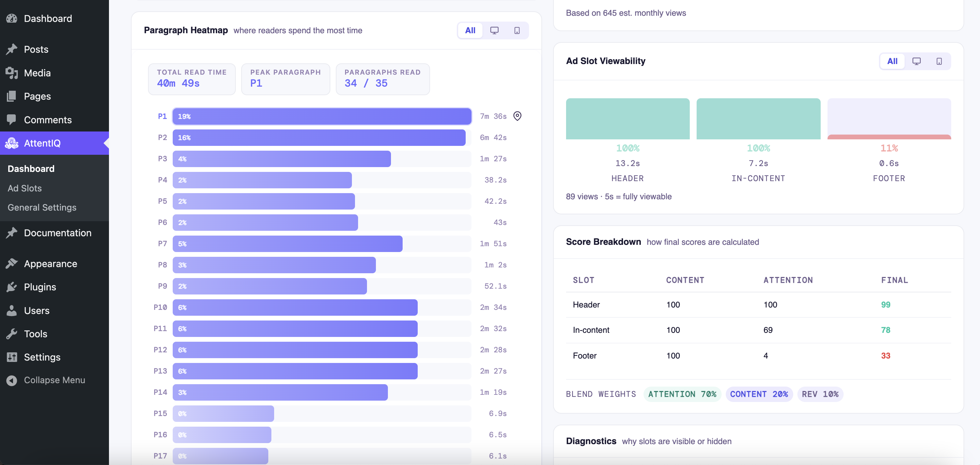Click the Tools wrench icon
The height and width of the screenshot is (465, 980).
click(x=12, y=334)
